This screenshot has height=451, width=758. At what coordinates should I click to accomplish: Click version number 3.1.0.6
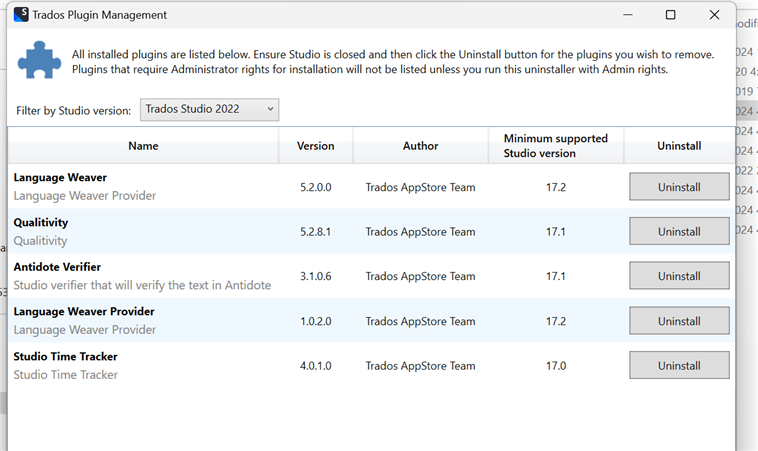coord(316,276)
